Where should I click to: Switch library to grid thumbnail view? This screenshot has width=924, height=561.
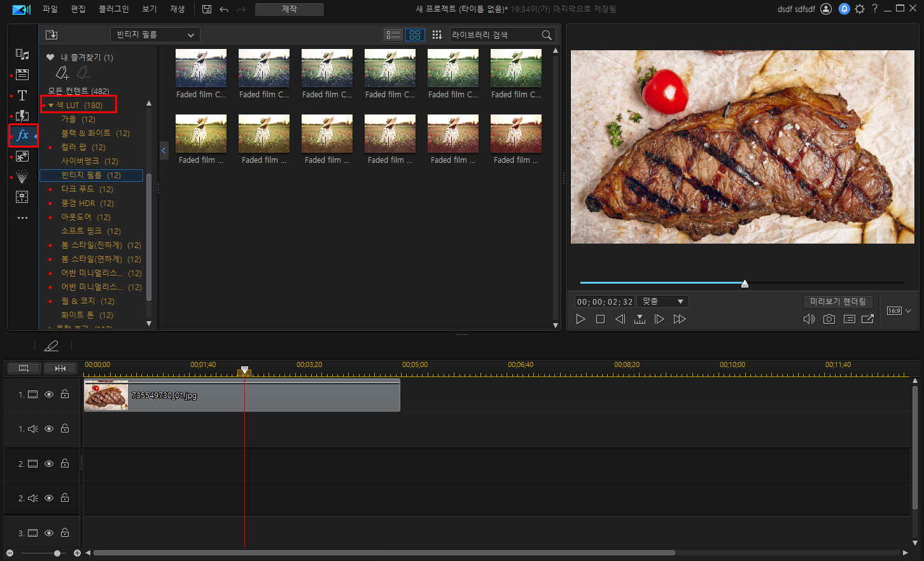[x=415, y=35]
